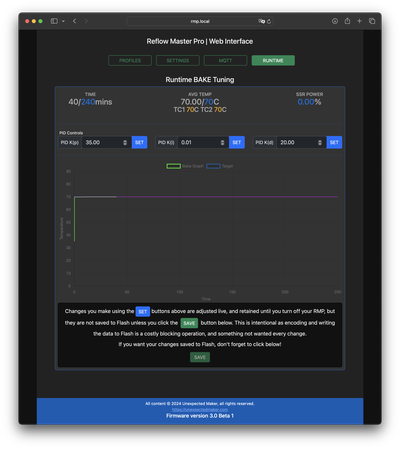Click the 0.00% SSR power value
Viewport: 400px width, 449px height.
pyautogui.click(x=309, y=102)
